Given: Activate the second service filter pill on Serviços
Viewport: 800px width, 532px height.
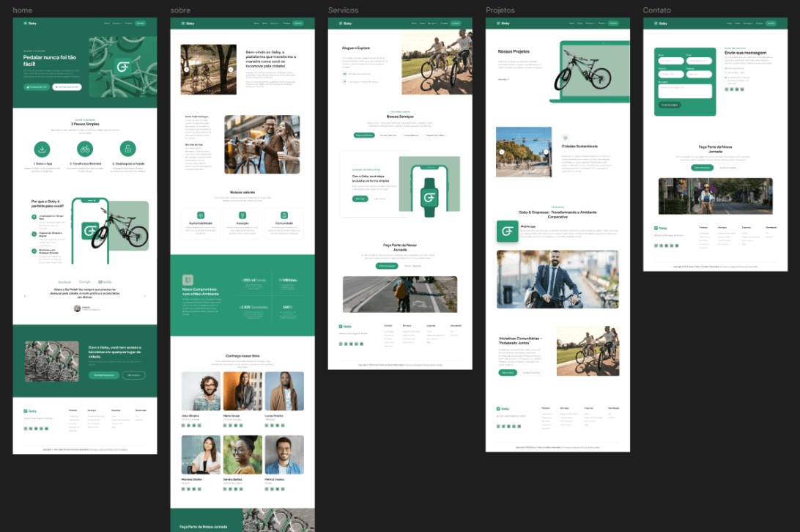Looking at the screenshot, I should coord(388,135).
